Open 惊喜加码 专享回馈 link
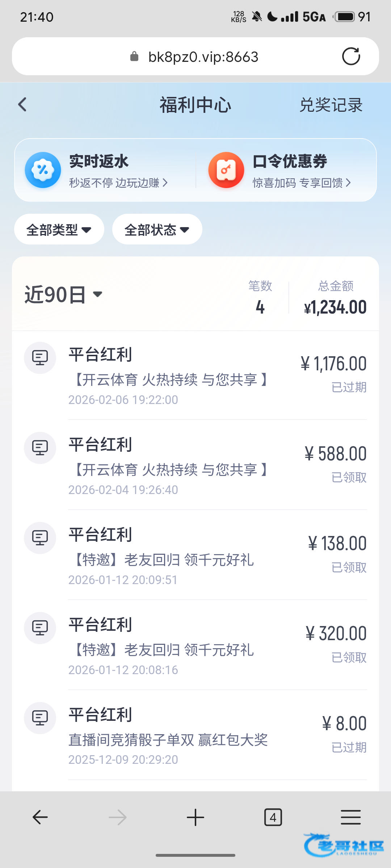The image size is (391, 868). pyautogui.click(x=302, y=183)
